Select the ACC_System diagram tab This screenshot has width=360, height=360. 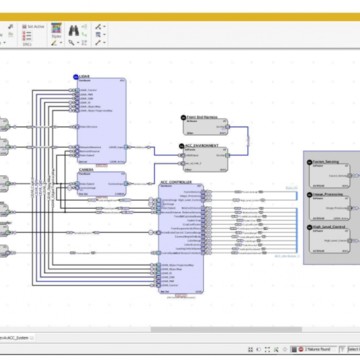[15, 338]
